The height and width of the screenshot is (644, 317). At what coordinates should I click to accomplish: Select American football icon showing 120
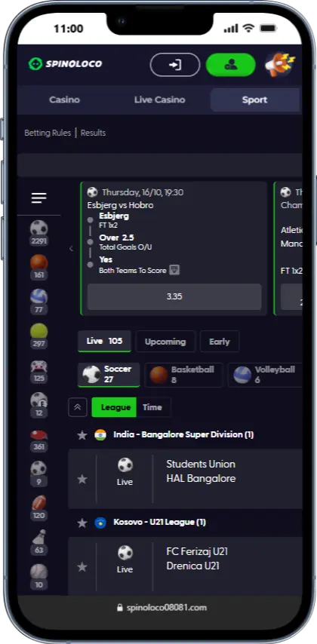click(38, 508)
